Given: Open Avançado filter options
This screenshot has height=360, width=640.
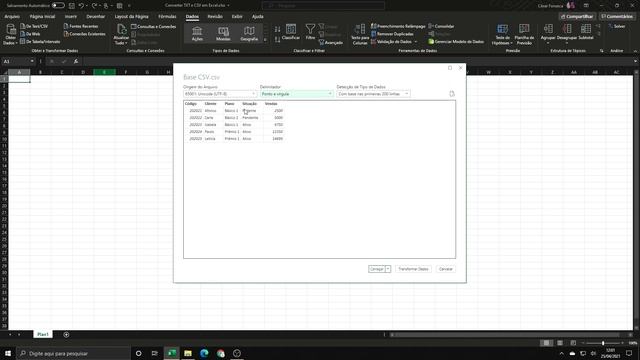Looking at the screenshot, I should pyautogui.click(x=331, y=42).
